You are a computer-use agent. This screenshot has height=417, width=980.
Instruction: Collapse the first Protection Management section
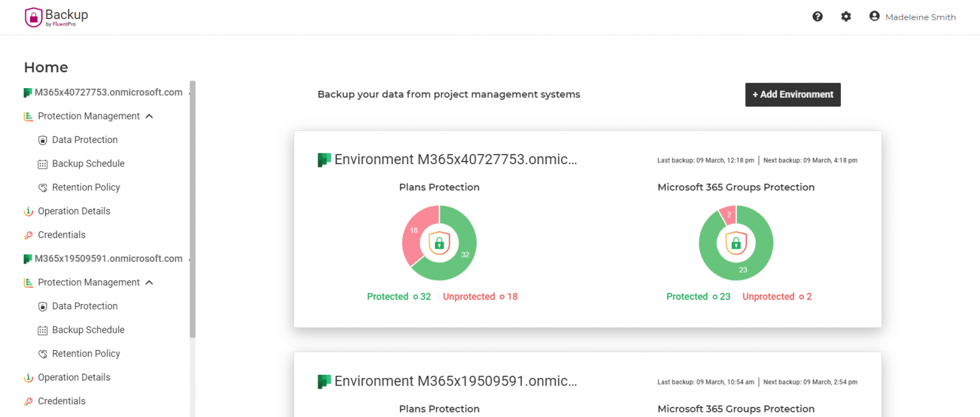coord(149,116)
